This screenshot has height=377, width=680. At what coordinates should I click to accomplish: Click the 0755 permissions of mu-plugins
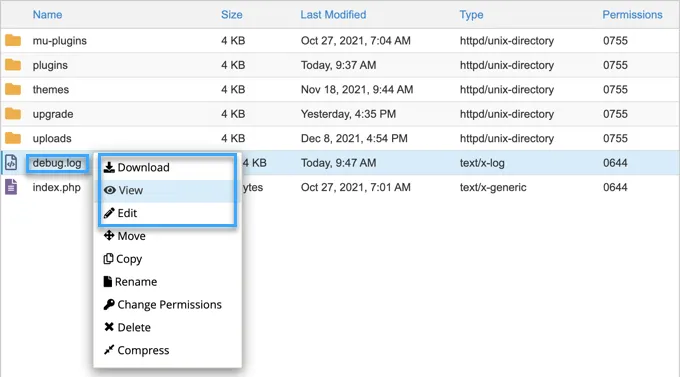tap(615, 40)
